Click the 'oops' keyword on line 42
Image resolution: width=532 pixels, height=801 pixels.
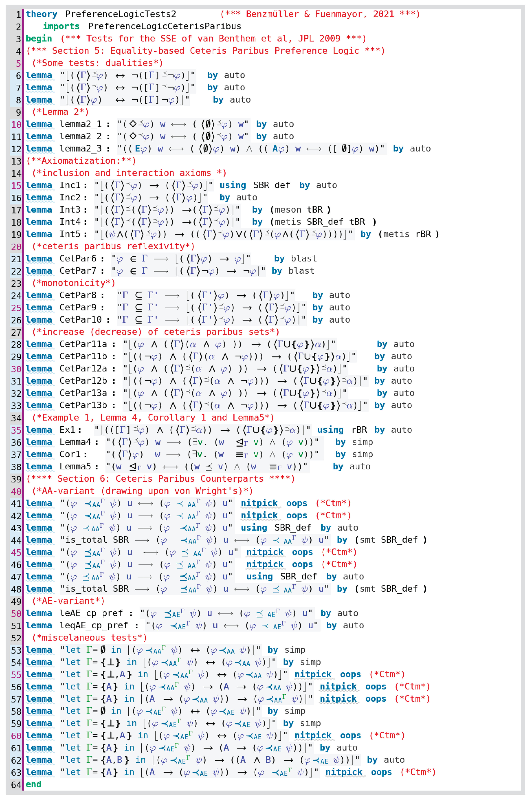pyautogui.click(x=297, y=515)
